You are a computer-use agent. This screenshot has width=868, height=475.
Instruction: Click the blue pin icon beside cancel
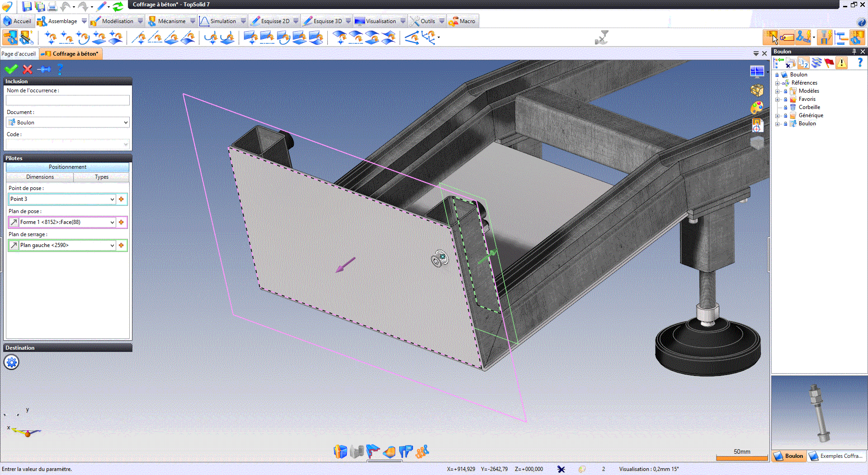coord(44,69)
